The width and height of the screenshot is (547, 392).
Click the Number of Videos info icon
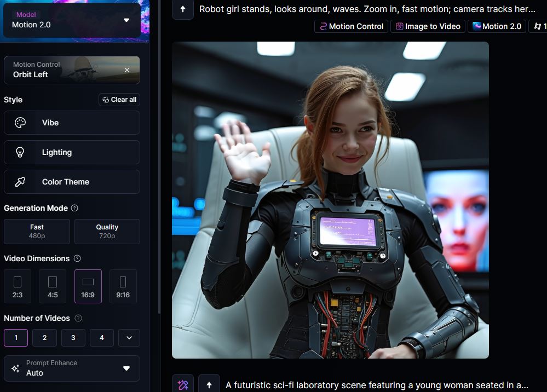coord(78,318)
